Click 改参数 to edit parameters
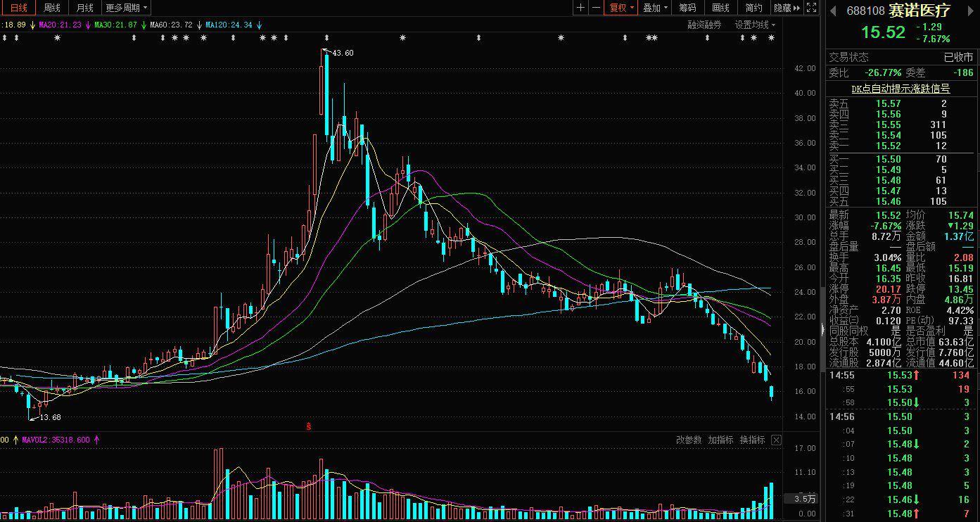Image resolution: width=980 pixels, height=522 pixels. pyautogui.click(x=689, y=440)
